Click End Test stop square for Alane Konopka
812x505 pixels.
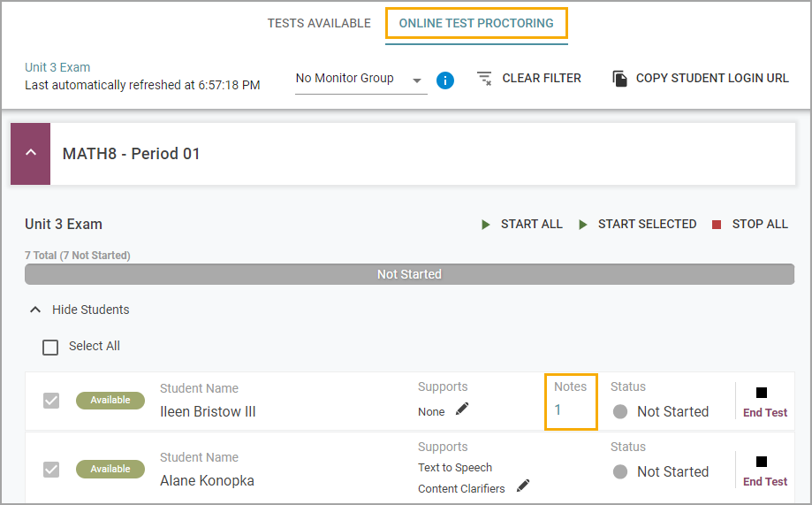[762, 462]
